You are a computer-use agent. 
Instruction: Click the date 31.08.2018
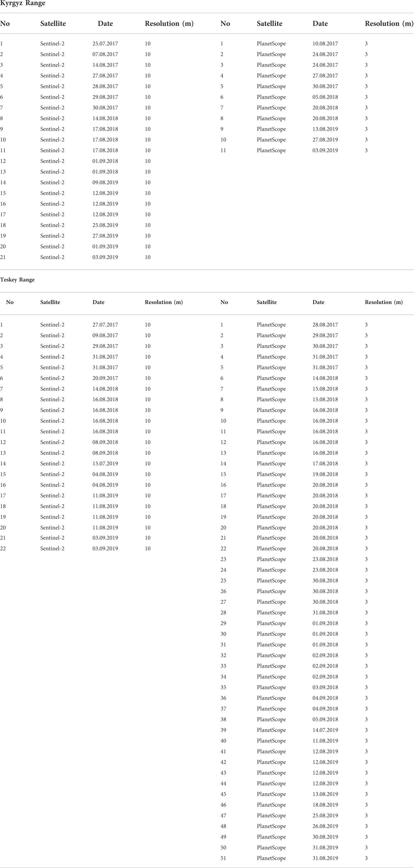(325, 613)
